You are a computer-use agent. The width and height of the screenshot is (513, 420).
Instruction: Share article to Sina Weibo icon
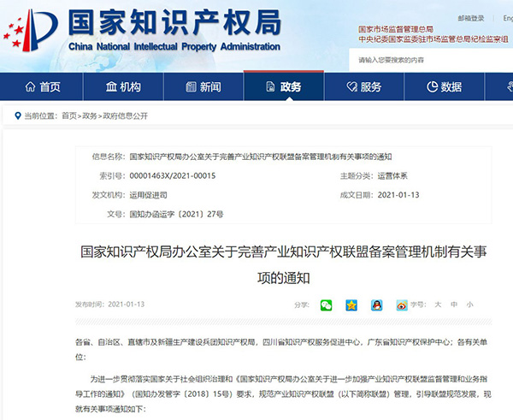[401, 305]
